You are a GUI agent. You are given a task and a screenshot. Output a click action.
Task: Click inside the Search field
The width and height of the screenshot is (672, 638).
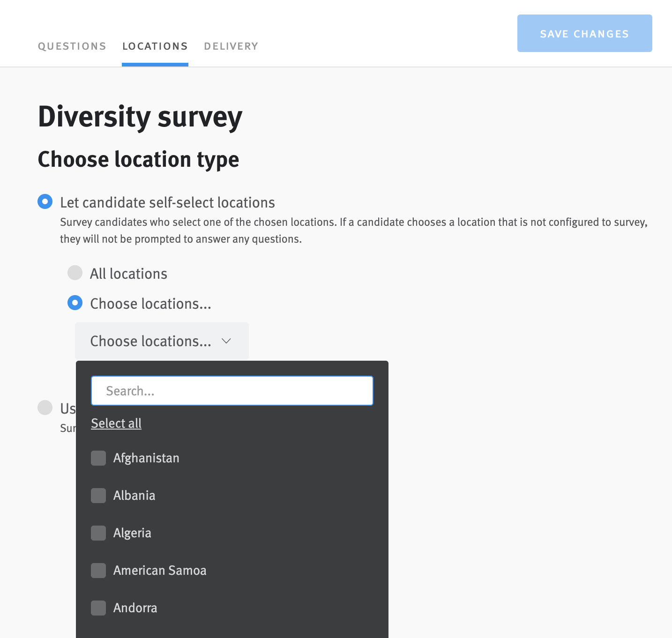(232, 390)
